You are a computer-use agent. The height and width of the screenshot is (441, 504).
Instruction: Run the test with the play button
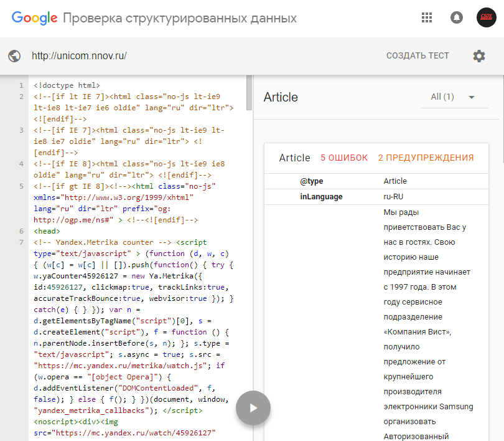tap(253, 408)
